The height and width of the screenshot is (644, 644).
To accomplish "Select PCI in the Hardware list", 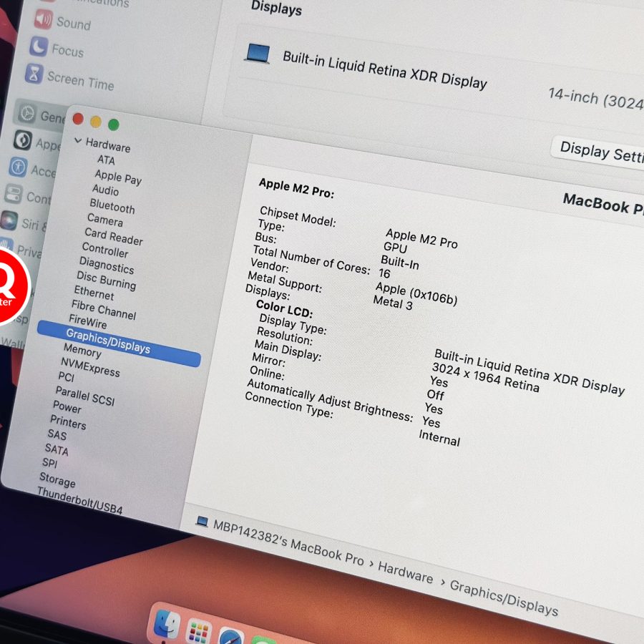I will 66,376.
